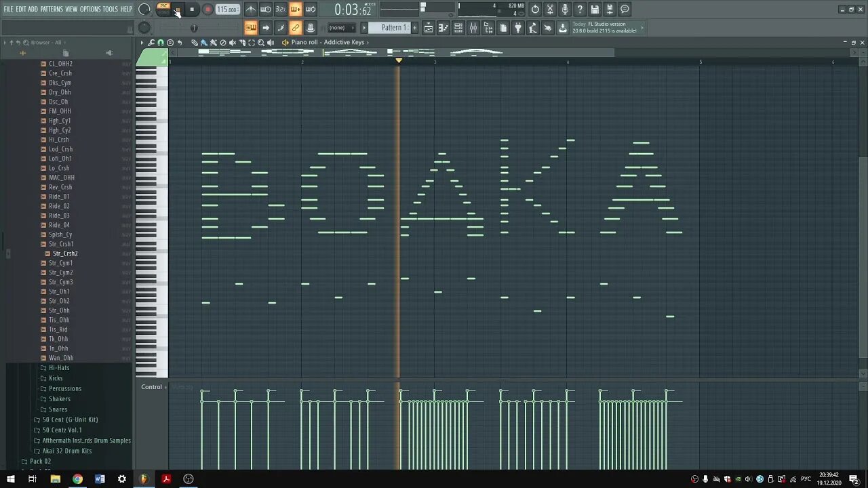The image size is (868, 488).
Task: Open the tempo tapper icon
Action: coord(532,28)
